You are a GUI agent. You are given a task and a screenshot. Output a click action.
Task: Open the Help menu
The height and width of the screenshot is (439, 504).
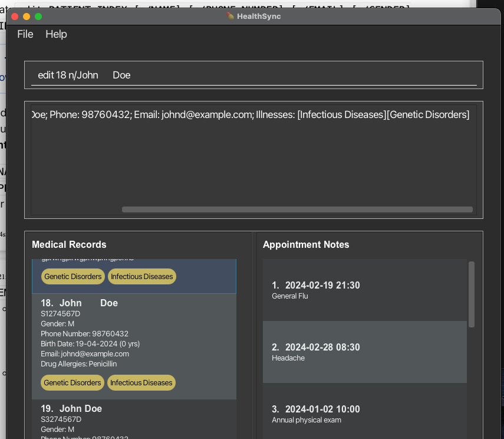56,34
